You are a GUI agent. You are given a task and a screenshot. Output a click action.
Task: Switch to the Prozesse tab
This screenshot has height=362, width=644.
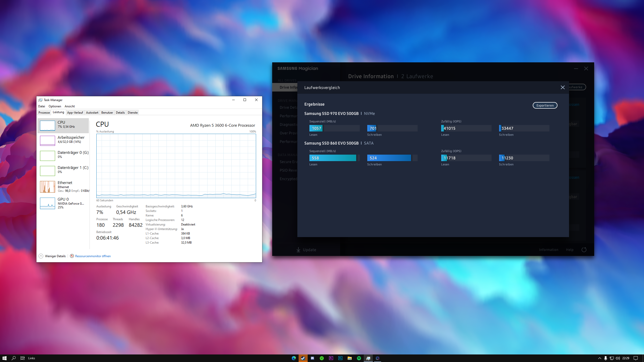point(44,112)
